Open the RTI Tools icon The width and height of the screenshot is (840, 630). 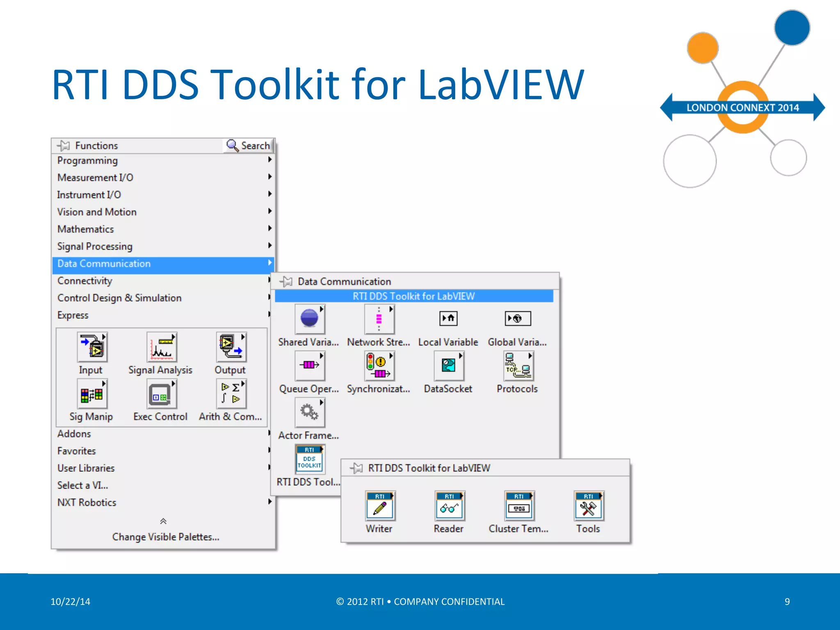pyautogui.click(x=589, y=506)
